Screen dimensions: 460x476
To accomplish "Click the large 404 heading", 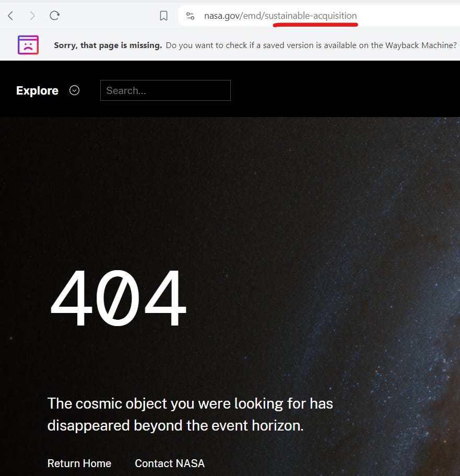I will tap(119, 298).
